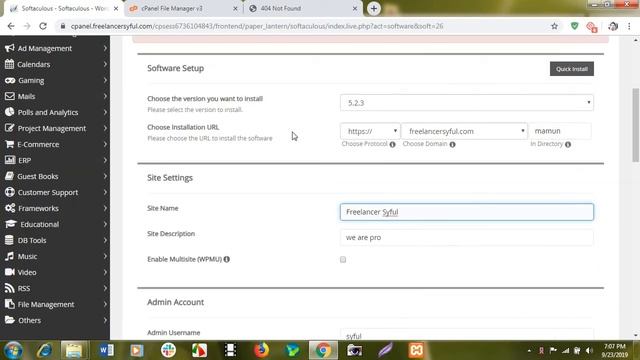The width and height of the screenshot is (640, 360).
Task: Click the Calendars sidebar icon
Action: pyautogui.click(x=9, y=64)
